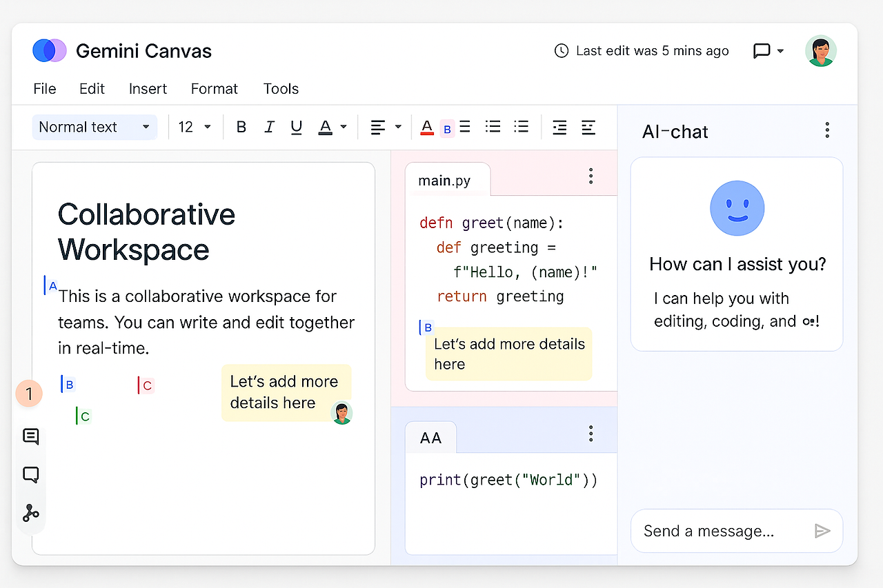Click the three-line spacing icon after B badge
The image size is (883, 588).
tap(465, 127)
